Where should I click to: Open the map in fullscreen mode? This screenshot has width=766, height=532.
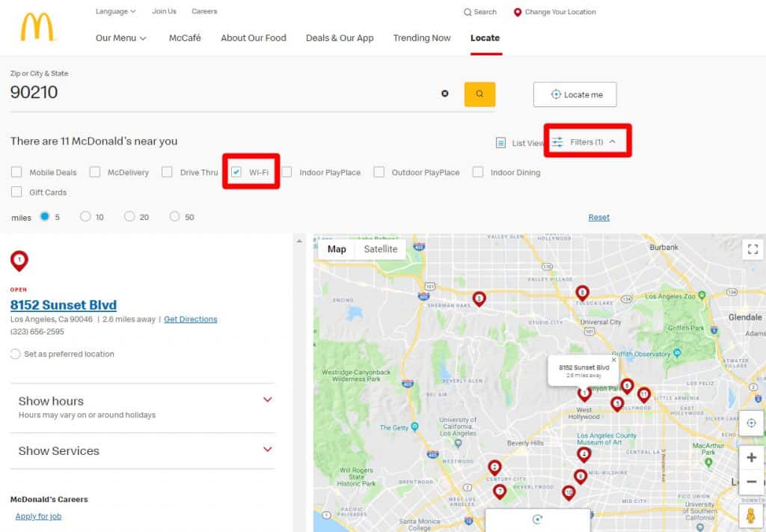click(x=753, y=249)
